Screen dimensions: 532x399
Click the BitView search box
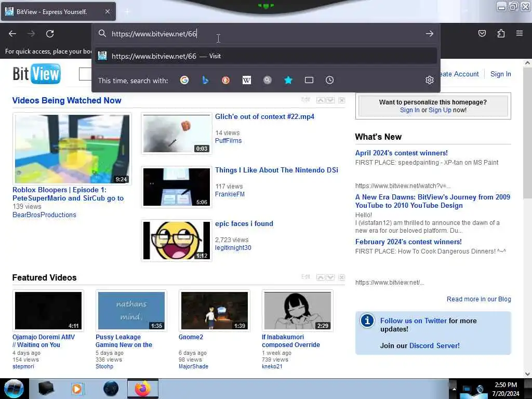tap(85, 74)
